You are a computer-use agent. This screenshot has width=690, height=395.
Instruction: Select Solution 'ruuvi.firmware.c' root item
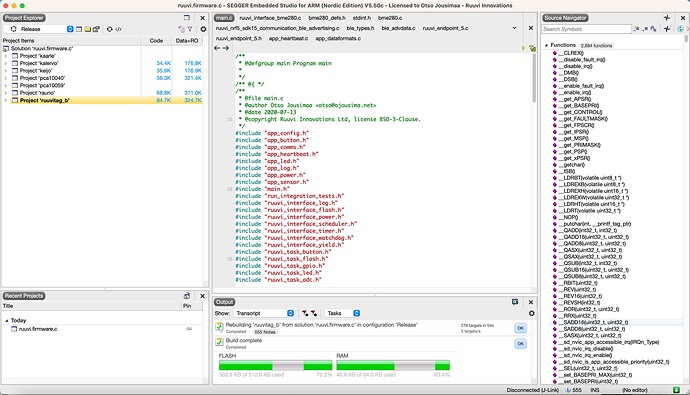coord(42,48)
